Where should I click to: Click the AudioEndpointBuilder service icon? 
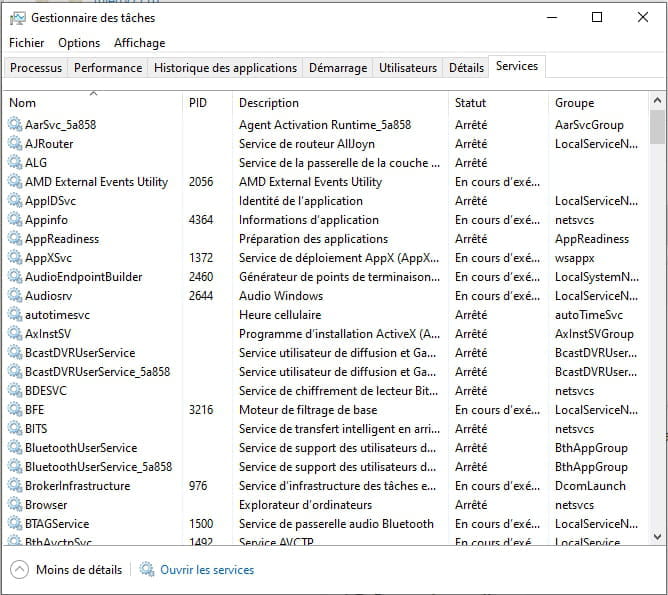[15, 276]
